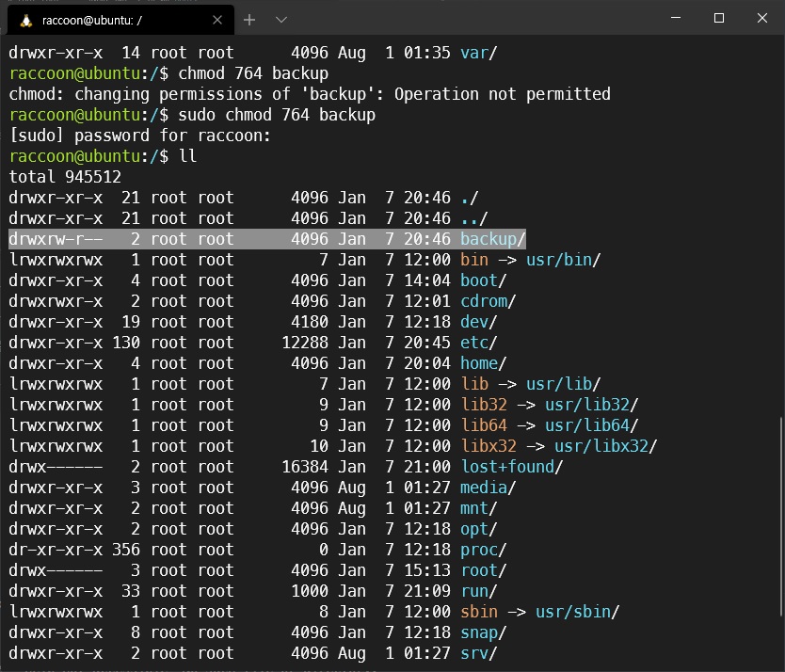785x672 pixels.
Task: Click the 'chmod 764 backup' command text
Action: pyautogui.click(x=253, y=73)
